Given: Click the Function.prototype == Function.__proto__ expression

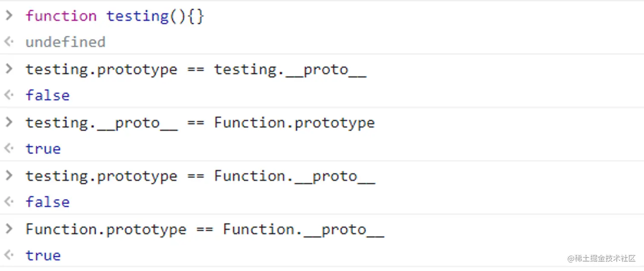Looking at the screenshot, I should click(204, 229).
